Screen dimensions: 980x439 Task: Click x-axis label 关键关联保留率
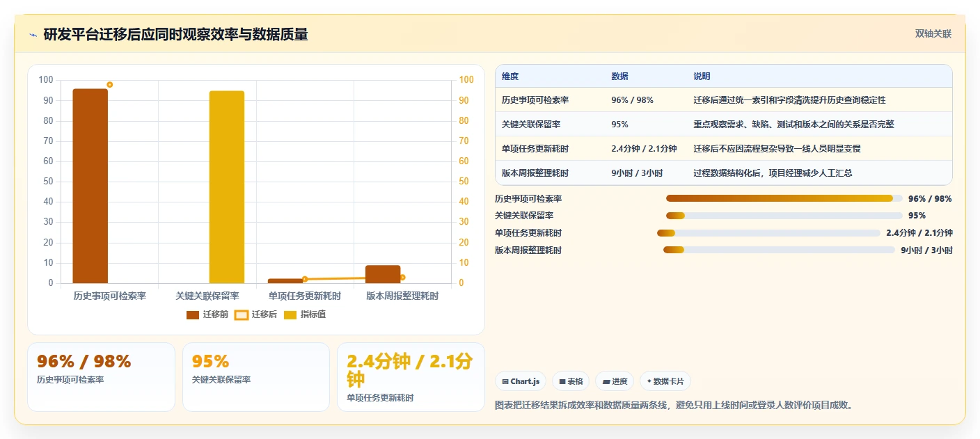point(207,296)
